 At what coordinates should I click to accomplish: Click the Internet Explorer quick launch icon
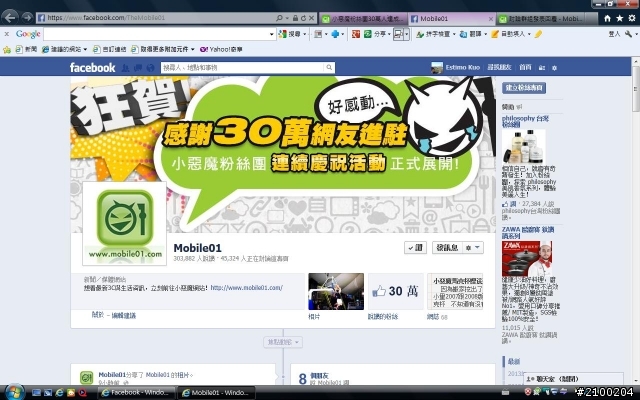(59, 393)
